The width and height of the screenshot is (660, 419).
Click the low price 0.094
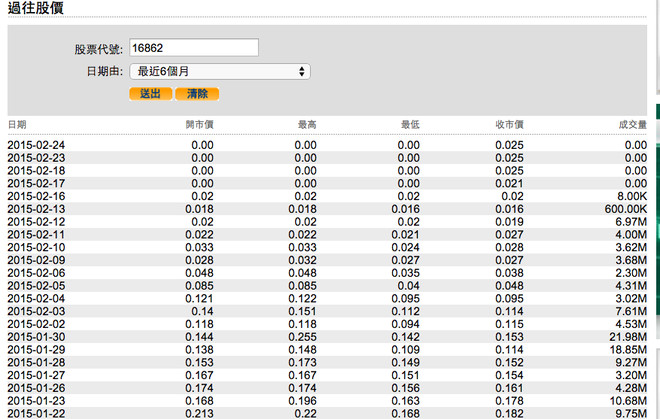(405, 324)
